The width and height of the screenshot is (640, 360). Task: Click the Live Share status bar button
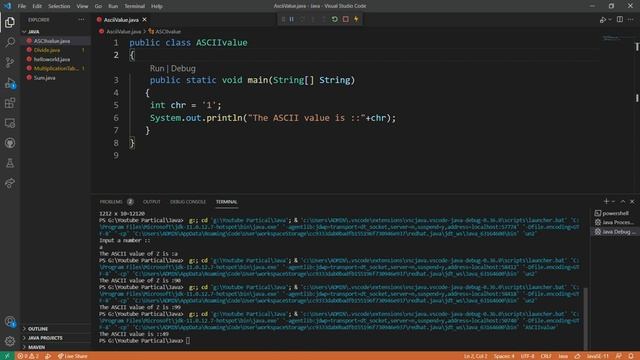[x=73, y=356]
